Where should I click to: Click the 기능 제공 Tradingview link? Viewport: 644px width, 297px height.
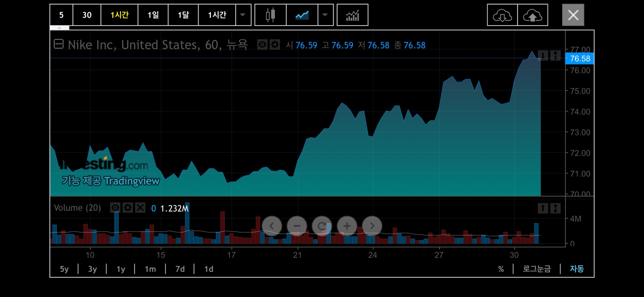110,181
